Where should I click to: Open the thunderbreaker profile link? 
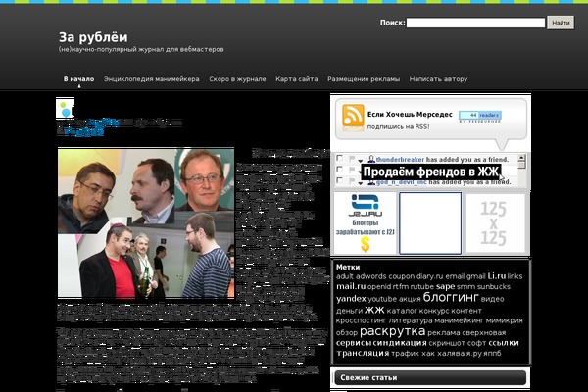point(400,159)
